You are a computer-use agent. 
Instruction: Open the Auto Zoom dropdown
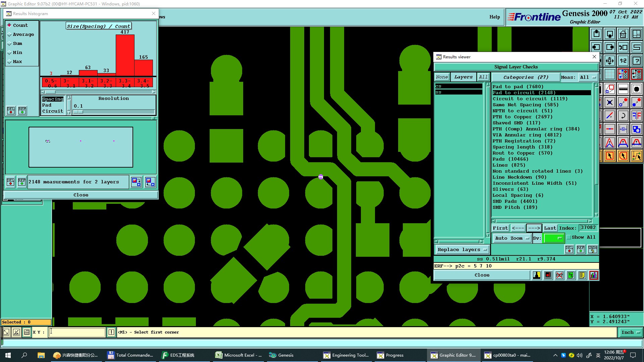(x=512, y=238)
